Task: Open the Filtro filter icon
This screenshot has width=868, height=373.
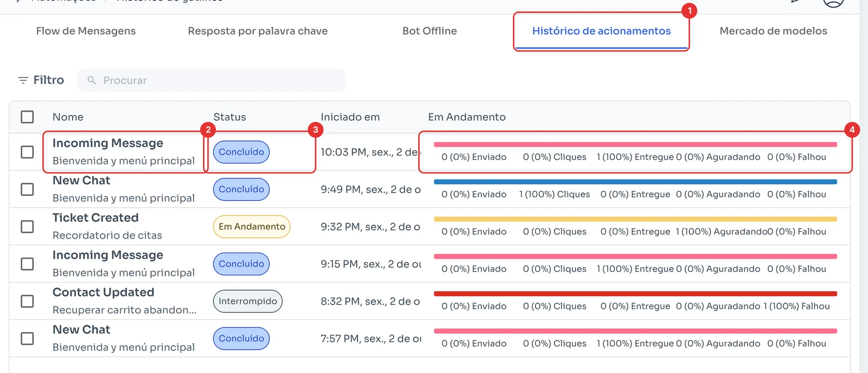Action: point(23,80)
